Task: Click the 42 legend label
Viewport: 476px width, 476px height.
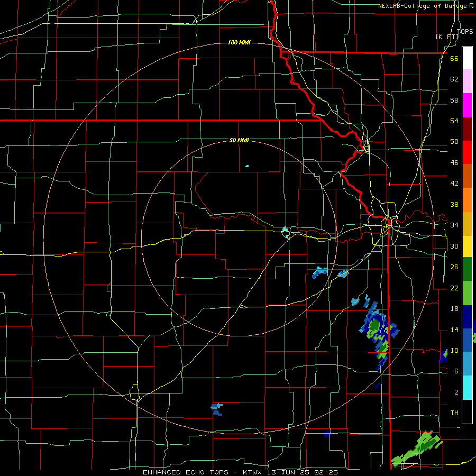Action: click(x=454, y=184)
